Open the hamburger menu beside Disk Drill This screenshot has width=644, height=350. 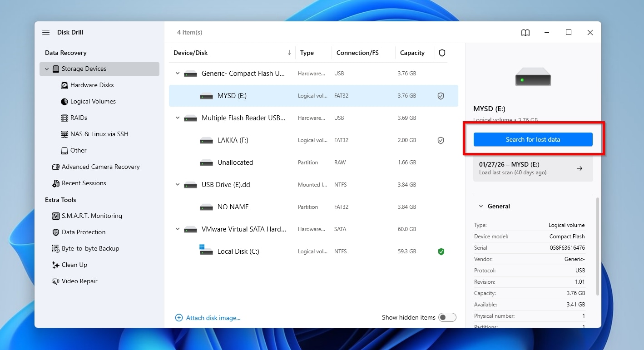(46, 33)
